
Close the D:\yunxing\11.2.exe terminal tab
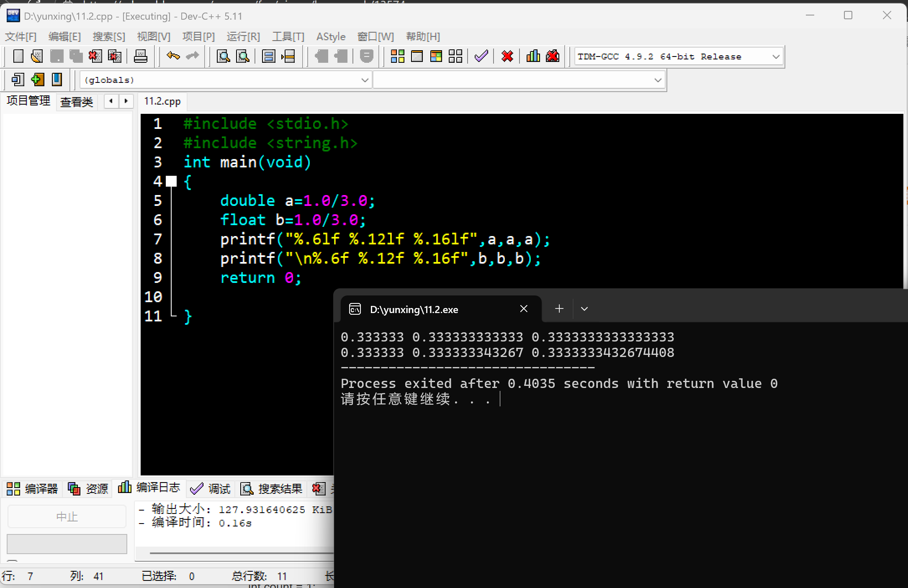pyautogui.click(x=524, y=309)
